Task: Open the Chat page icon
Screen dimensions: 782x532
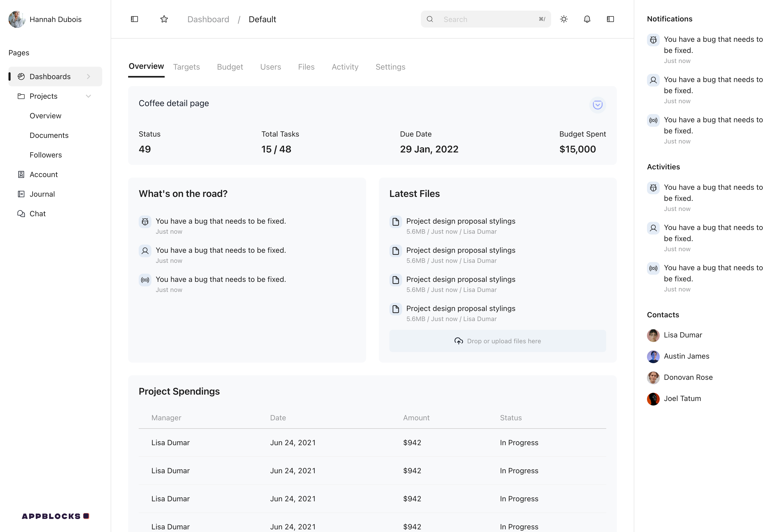Action: tap(21, 214)
